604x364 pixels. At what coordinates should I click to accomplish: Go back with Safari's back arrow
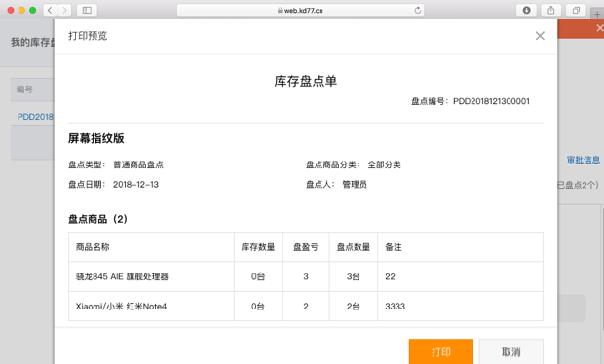[50, 10]
